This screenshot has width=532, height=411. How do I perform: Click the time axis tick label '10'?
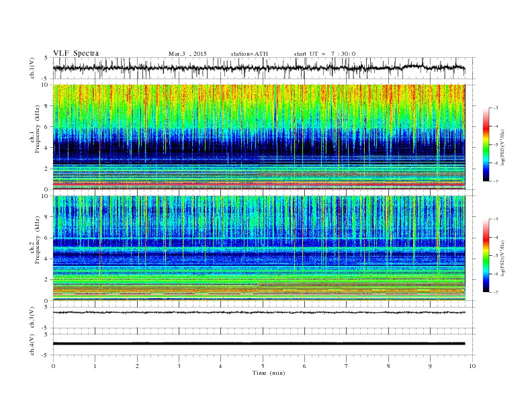472,366
